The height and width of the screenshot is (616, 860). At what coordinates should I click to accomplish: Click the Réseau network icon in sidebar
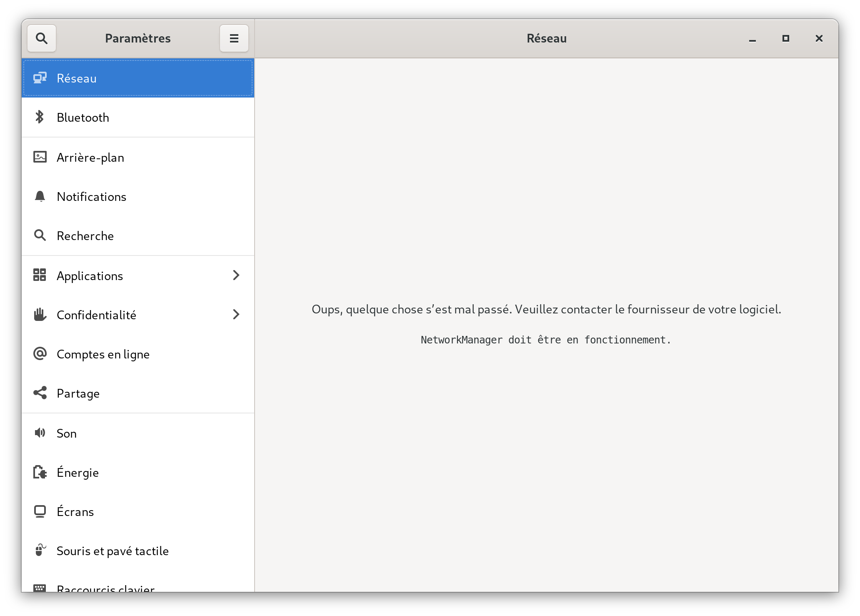click(40, 78)
